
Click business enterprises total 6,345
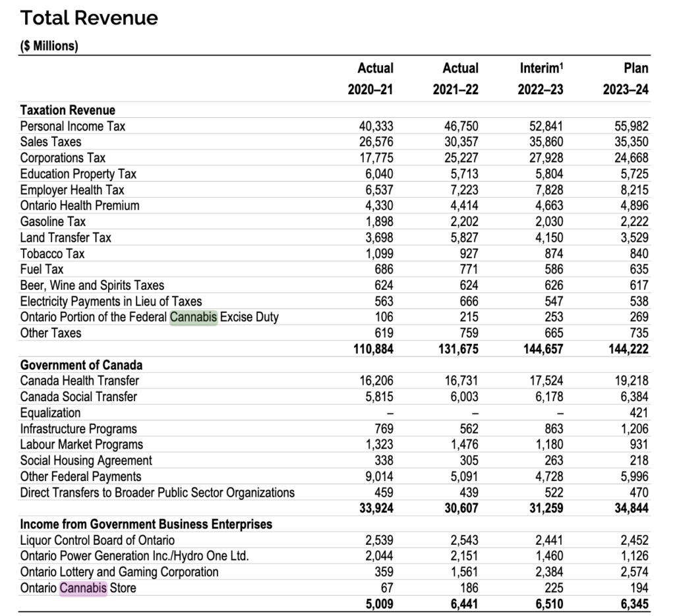[x=634, y=603]
